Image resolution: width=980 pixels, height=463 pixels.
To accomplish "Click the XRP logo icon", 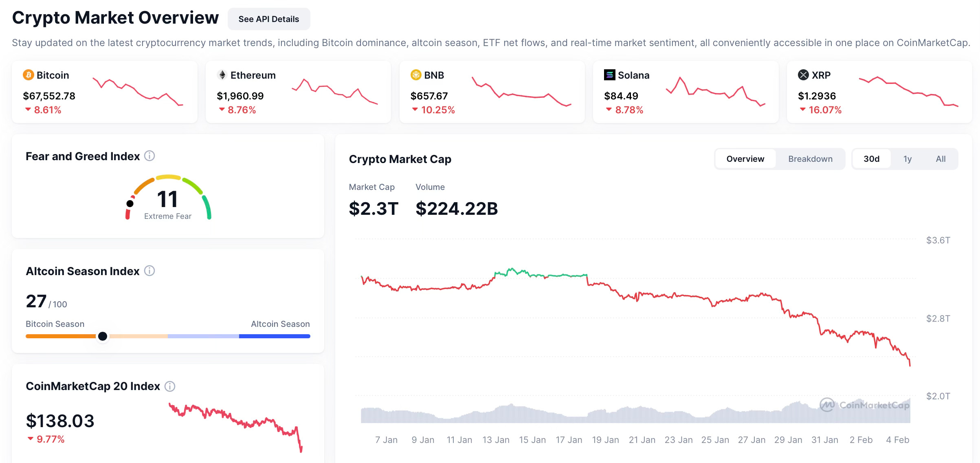I will tap(803, 75).
